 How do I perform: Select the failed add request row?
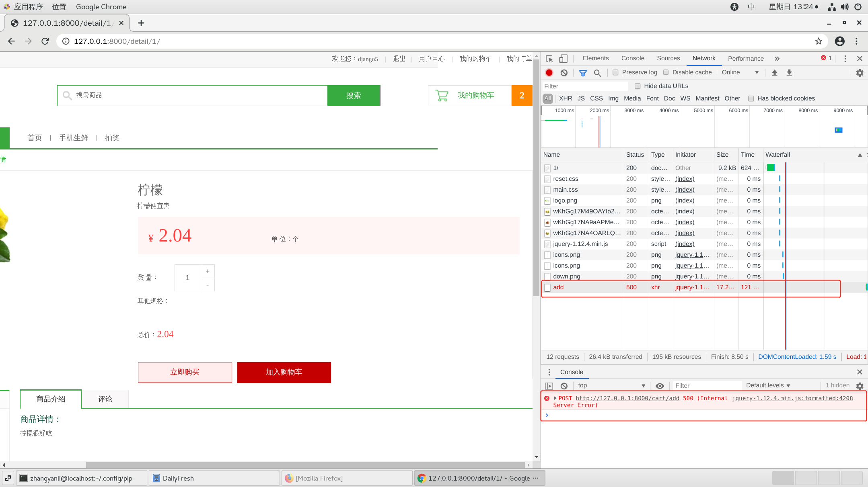[558, 287]
